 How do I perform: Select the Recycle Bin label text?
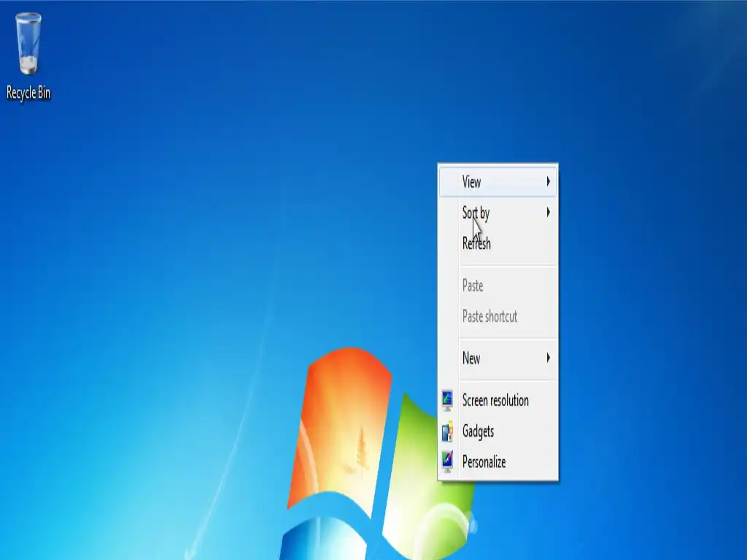click(x=28, y=93)
